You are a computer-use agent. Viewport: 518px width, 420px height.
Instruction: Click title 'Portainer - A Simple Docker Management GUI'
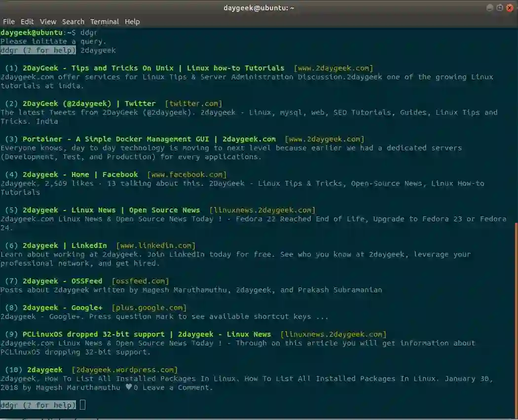[115, 139]
